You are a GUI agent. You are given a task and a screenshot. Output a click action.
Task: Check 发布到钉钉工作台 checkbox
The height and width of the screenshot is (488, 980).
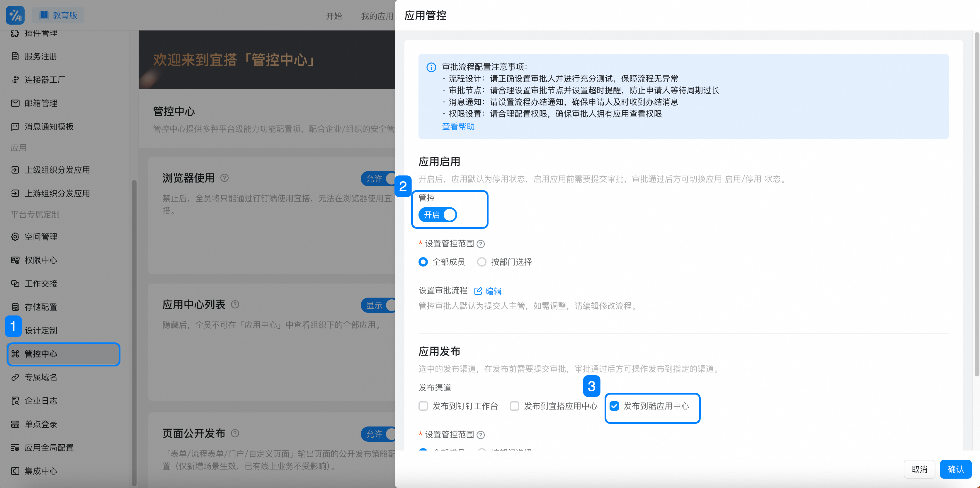pos(423,406)
